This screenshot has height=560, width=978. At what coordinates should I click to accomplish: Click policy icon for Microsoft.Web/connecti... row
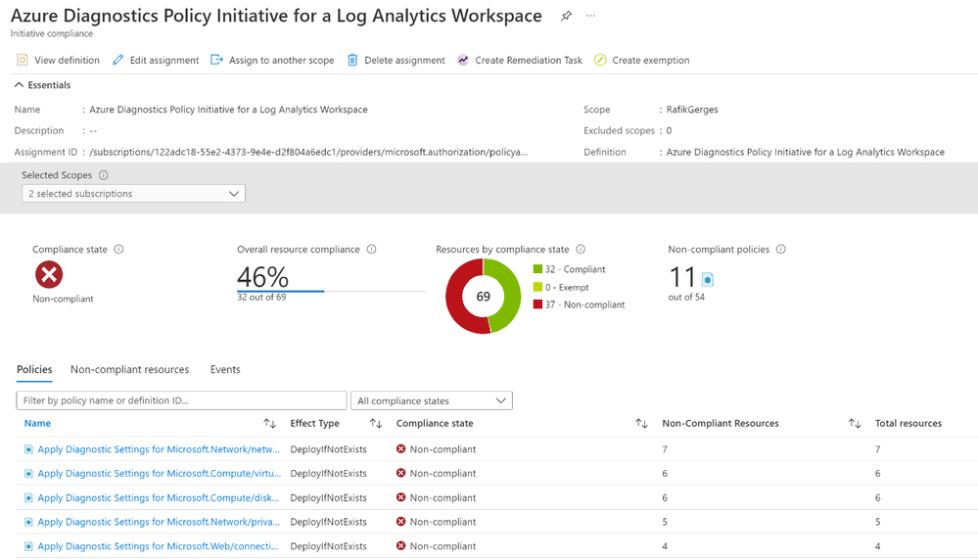point(28,545)
